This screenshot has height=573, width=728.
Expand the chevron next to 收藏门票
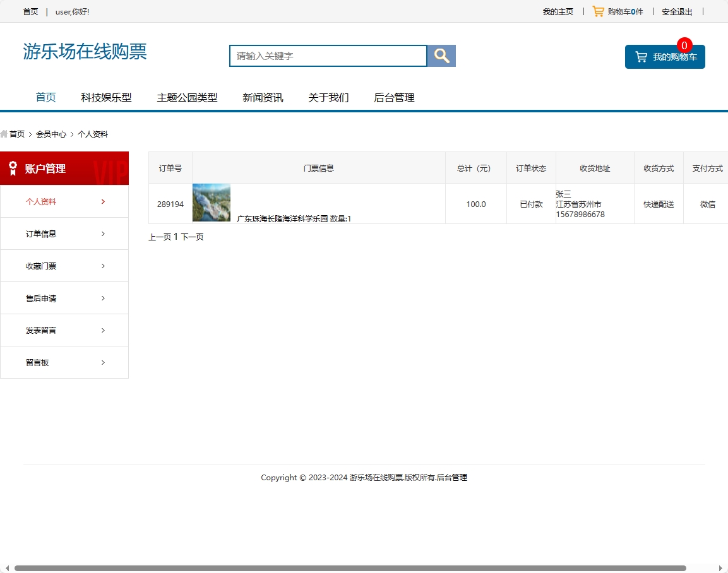point(103,266)
